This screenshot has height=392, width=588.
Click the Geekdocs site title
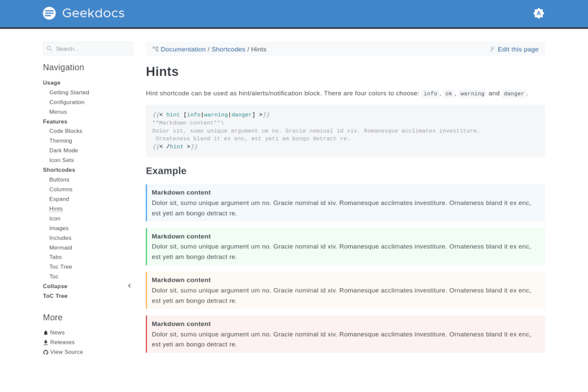coord(93,13)
